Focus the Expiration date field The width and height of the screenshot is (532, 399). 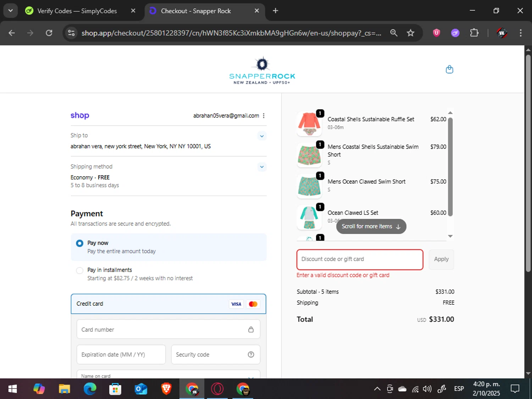tap(121, 354)
